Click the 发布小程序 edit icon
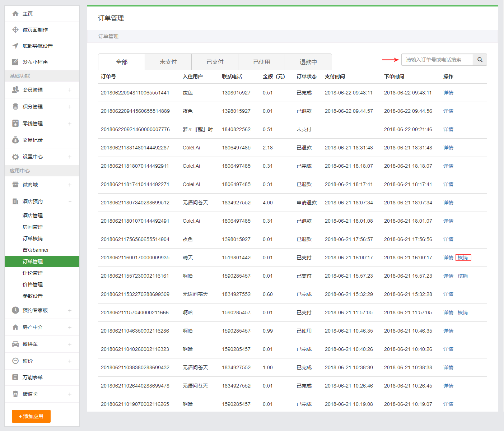 (x=15, y=62)
